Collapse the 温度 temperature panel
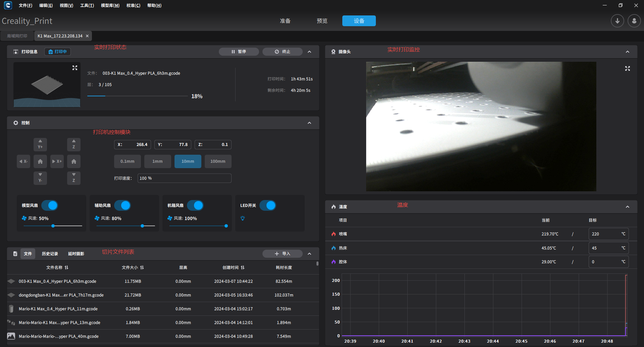This screenshot has width=644, height=347. coord(627,207)
